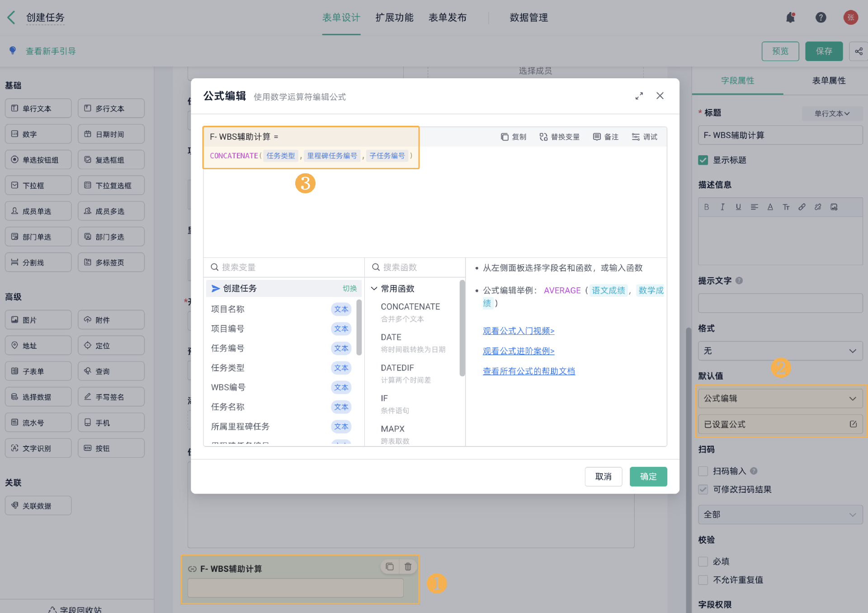Click the help question mark icon
Image resolution: width=868 pixels, height=613 pixels.
(821, 18)
